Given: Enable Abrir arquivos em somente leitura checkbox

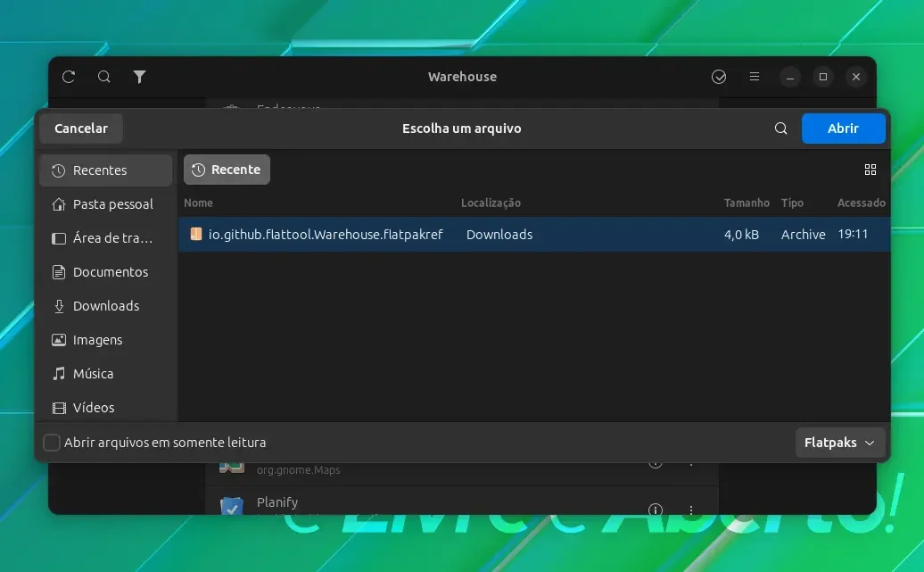Looking at the screenshot, I should click(52, 443).
